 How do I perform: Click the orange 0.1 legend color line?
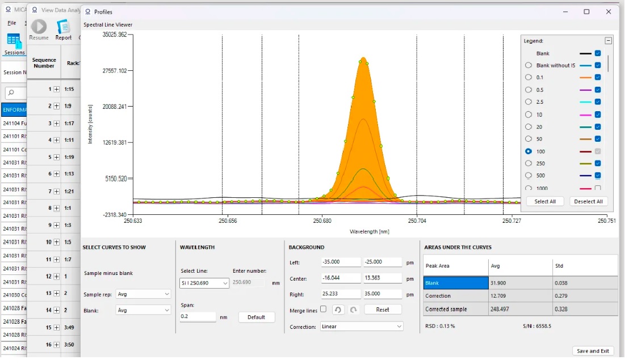point(585,78)
